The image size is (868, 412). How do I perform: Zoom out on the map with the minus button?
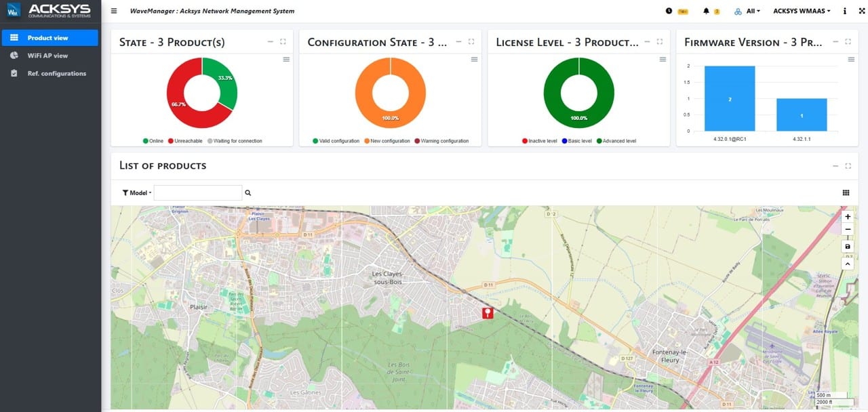click(x=847, y=229)
